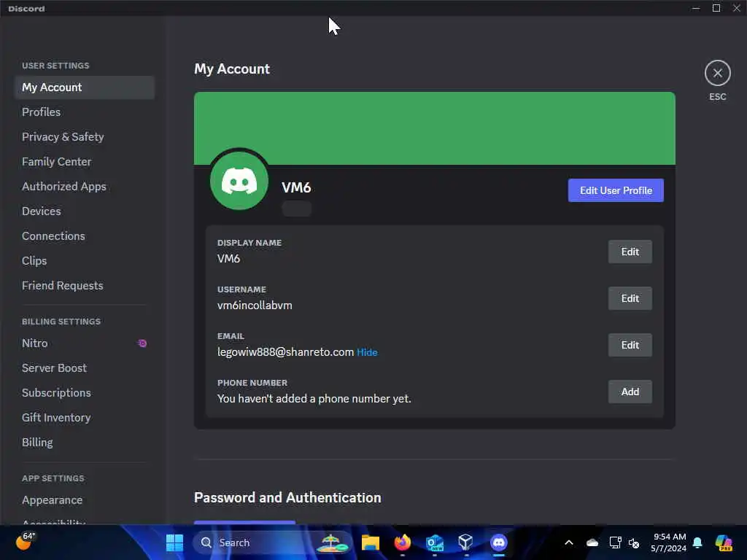This screenshot has height=560, width=747.
Task: Open notifications bell in taskbar
Action: [x=697, y=542]
